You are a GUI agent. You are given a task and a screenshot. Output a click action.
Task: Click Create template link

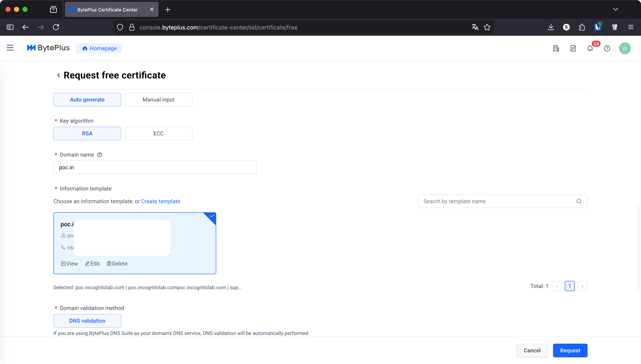pyautogui.click(x=160, y=201)
